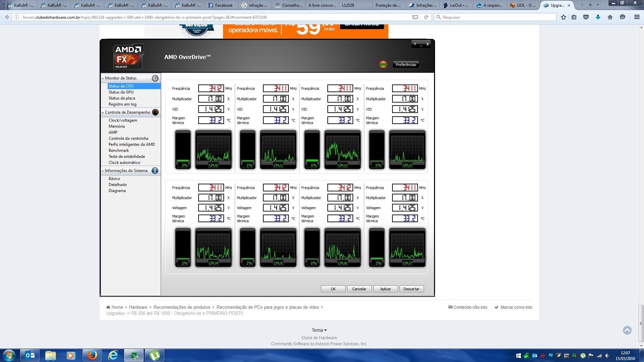This screenshot has width=644, height=362.
Task: Open Internet Explorer from taskbar
Action: [113, 355]
